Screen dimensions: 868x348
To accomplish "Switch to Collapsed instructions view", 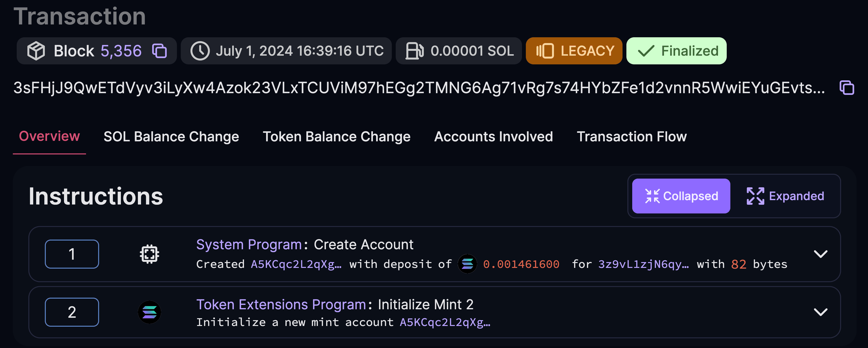I will coord(681,196).
